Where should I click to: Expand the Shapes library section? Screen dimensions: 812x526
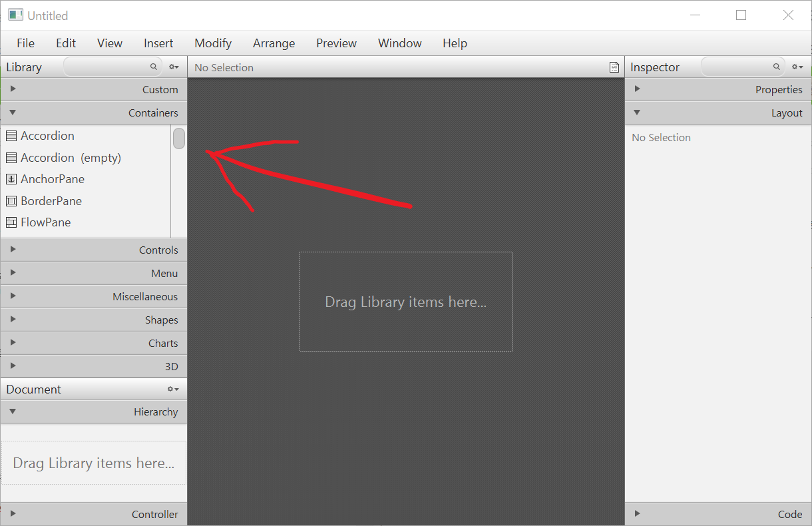(94, 320)
